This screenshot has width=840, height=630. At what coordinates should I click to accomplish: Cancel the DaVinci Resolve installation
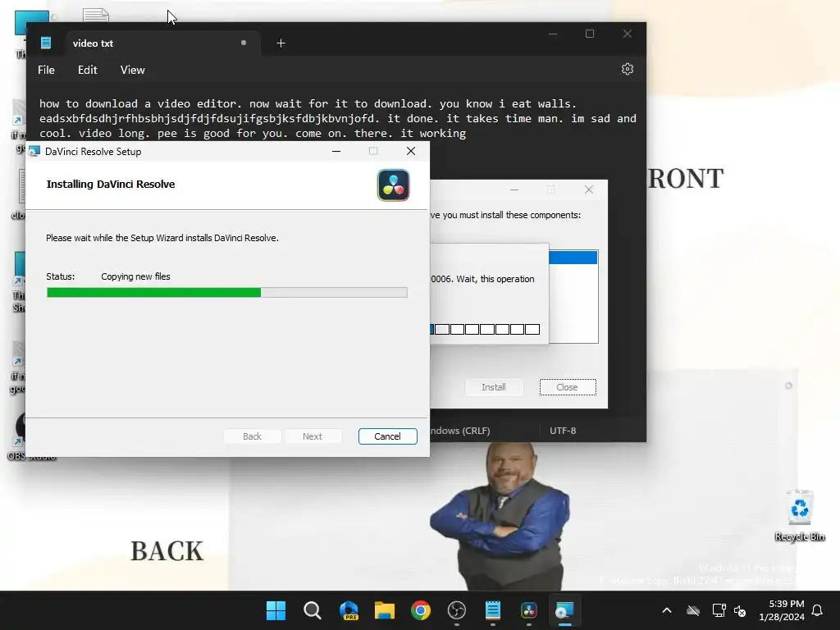[x=387, y=436]
